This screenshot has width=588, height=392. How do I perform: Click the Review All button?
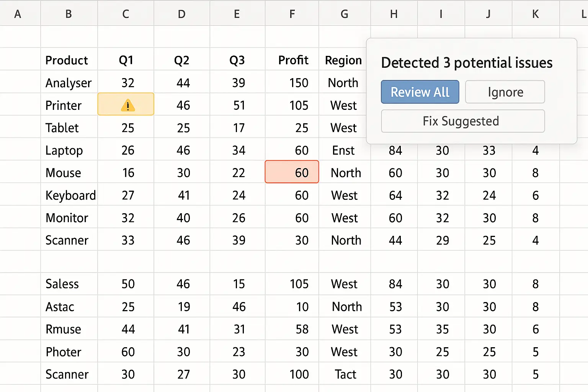coord(420,92)
